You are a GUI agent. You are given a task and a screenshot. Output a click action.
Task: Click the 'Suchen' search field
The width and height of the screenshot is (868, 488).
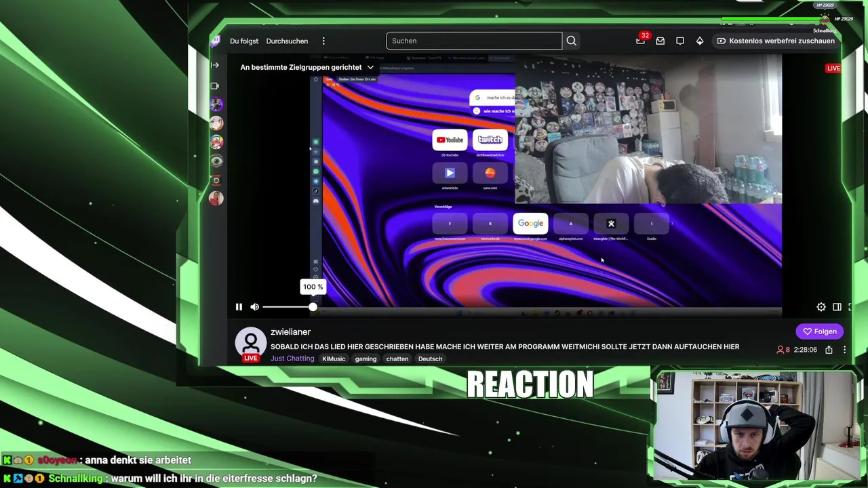474,41
